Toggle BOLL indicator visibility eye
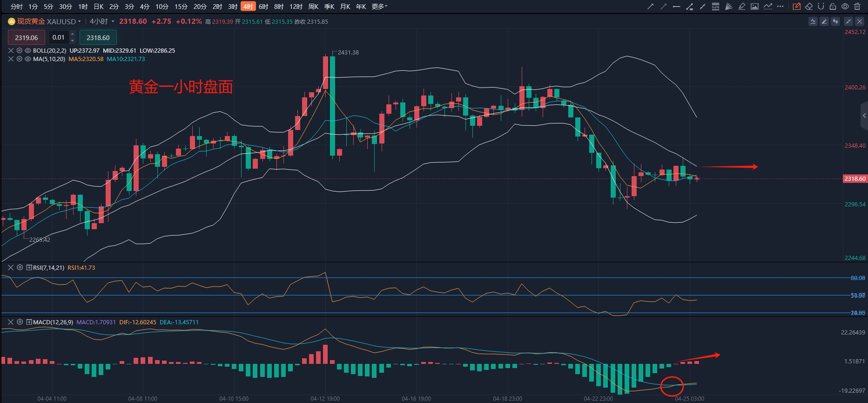868x403 pixels. tap(28, 50)
